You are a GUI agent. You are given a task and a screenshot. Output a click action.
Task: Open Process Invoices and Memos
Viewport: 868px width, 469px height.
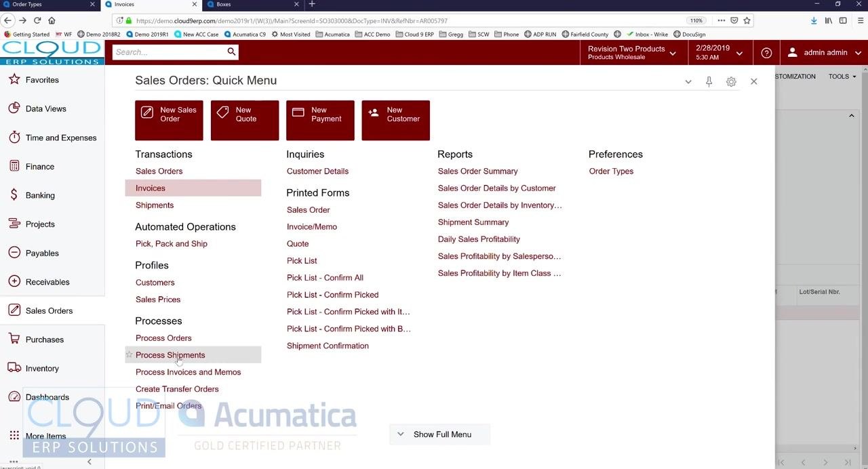(x=188, y=372)
